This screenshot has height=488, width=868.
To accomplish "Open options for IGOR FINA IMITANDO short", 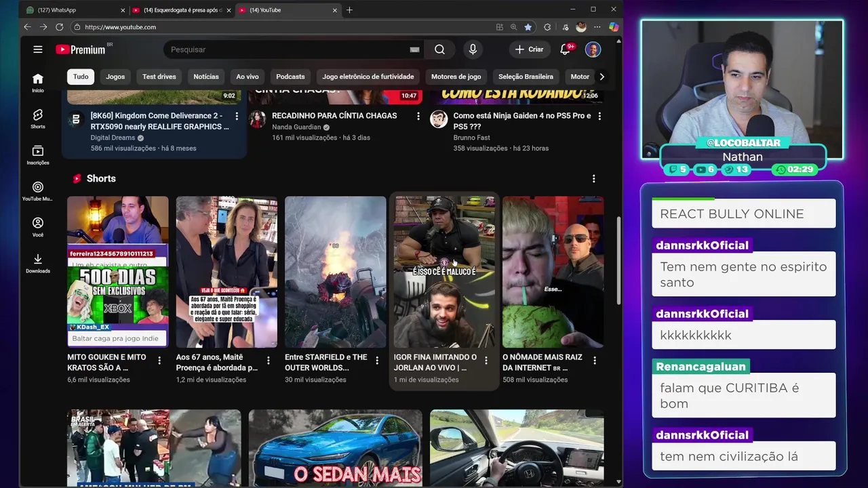I will point(486,361).
